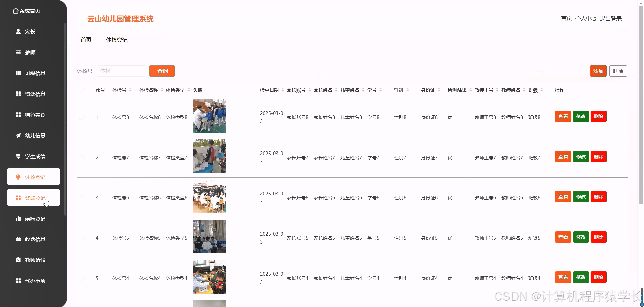
Task: Sort by the 检查日期 column arrows
Action: tap(283, 90)
